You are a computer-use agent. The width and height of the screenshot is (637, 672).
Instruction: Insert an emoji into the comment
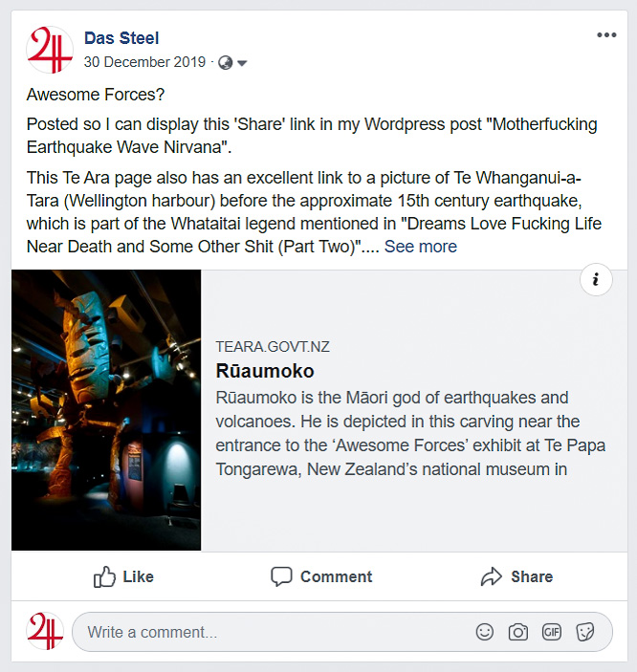[x=485, y=632]
